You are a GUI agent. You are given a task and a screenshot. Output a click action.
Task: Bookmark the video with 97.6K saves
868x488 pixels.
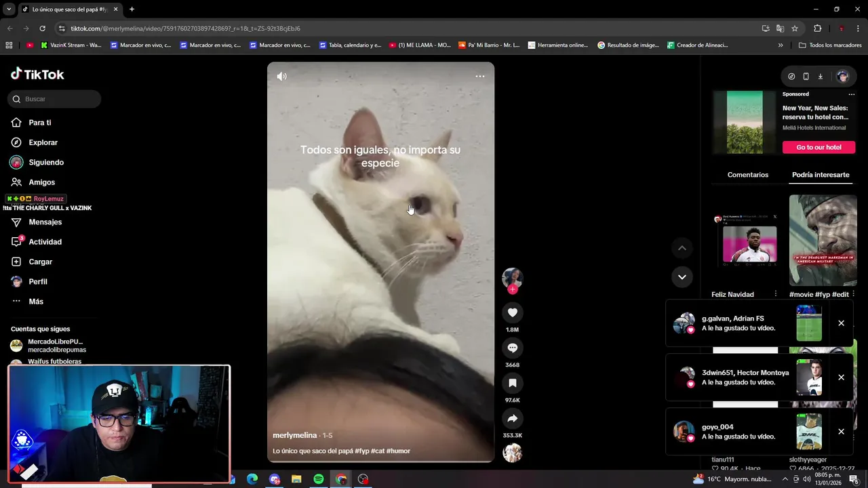(513, 383)
